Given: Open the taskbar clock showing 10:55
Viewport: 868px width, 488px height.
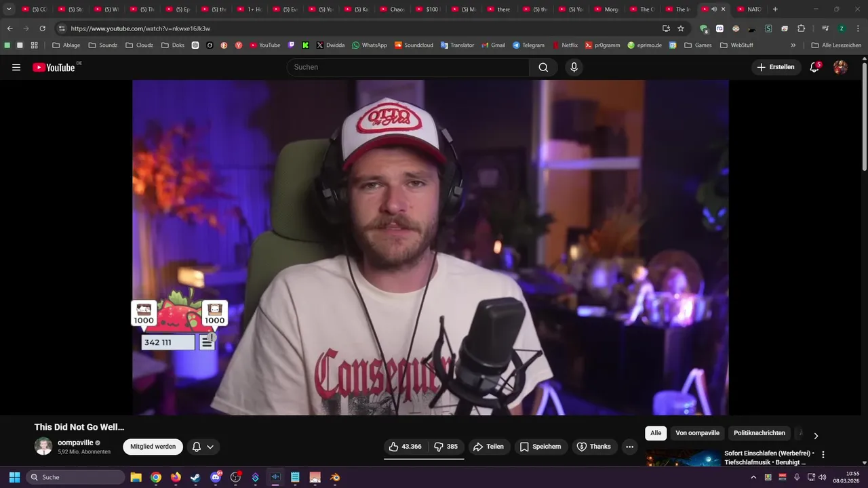Looking at the screenshot, I should click(848, 477).
